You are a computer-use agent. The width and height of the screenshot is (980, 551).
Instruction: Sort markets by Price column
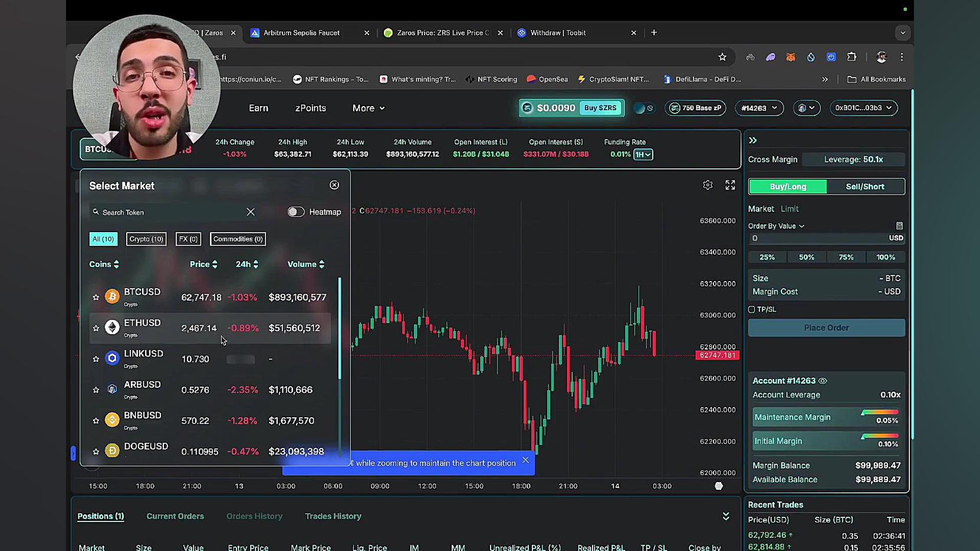tap(203, 265)
